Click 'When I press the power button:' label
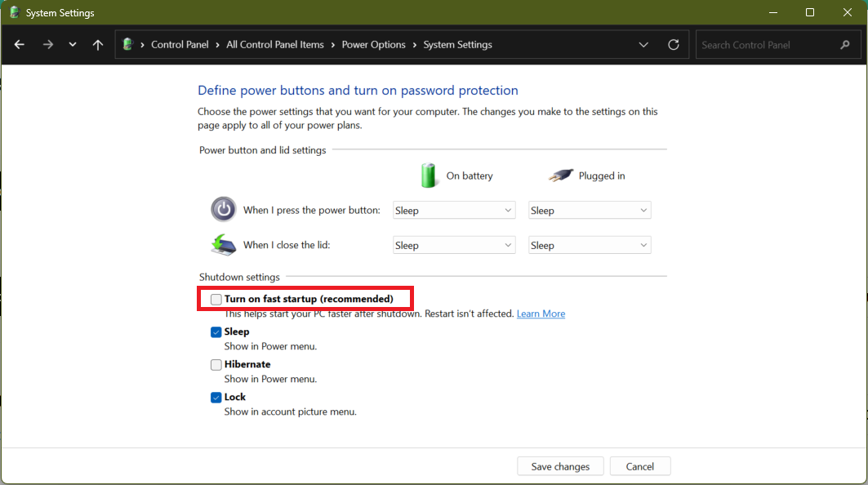 click(x=312, y=211)
